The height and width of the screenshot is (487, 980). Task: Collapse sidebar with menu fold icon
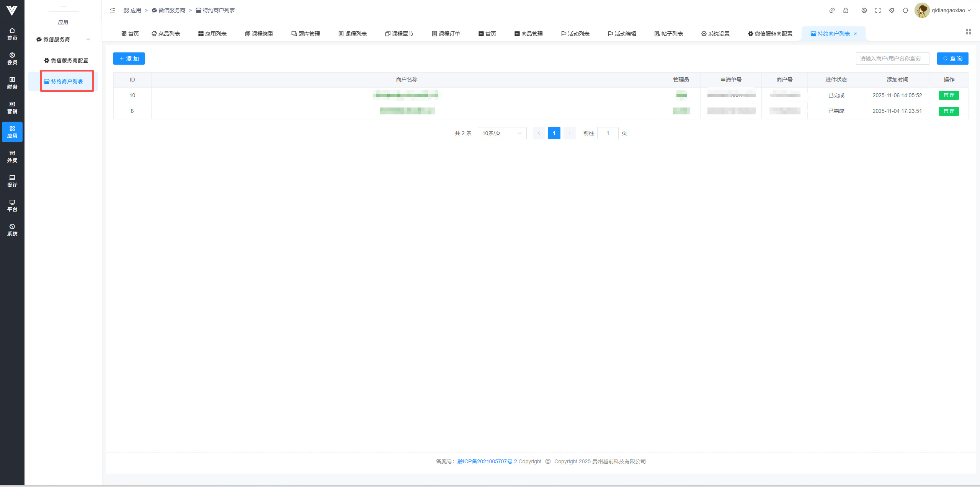(113, 10)
